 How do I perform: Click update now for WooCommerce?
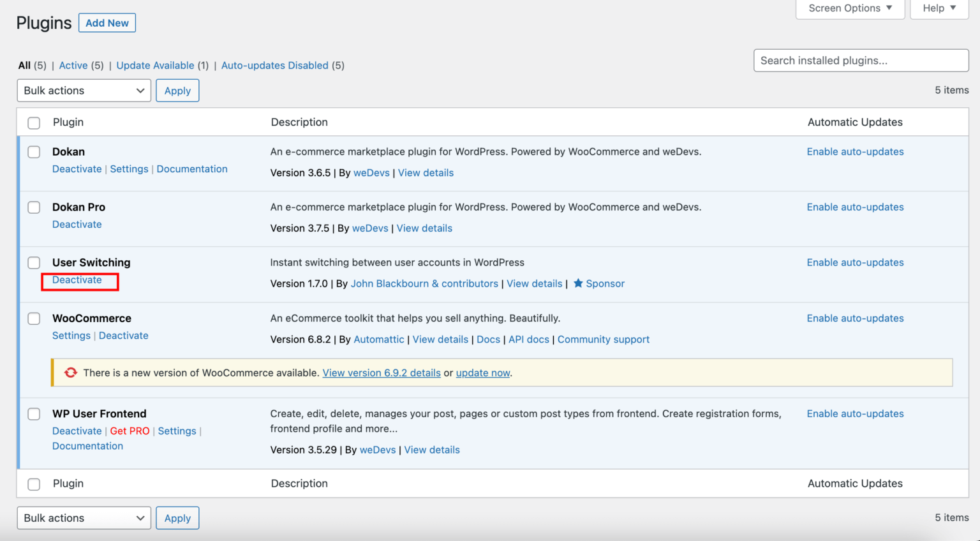(x=482, y=373)
